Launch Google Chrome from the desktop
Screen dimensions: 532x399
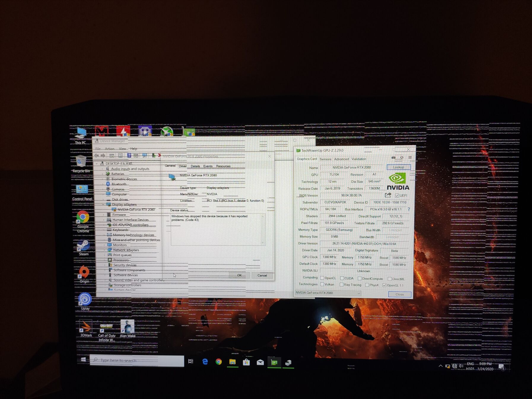[x=83, y=221]
